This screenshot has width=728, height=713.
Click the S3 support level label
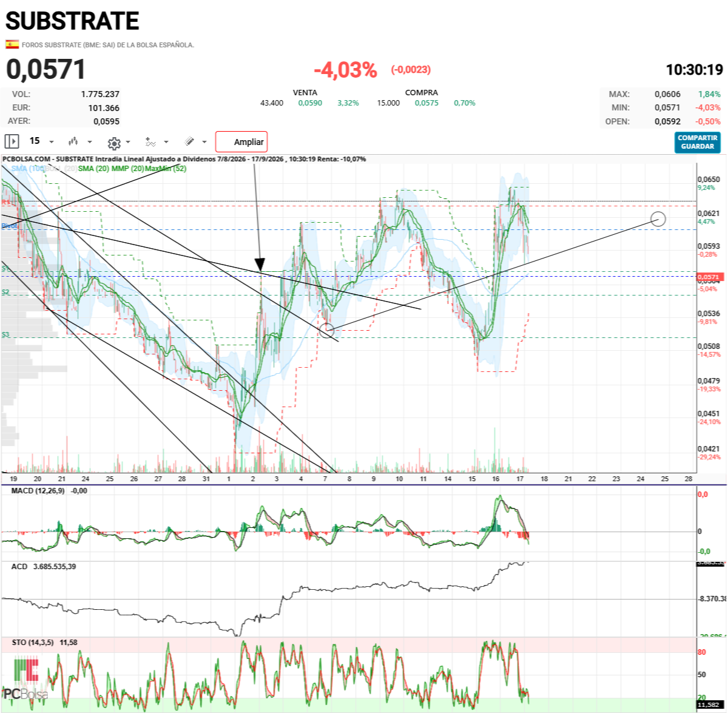5,334
